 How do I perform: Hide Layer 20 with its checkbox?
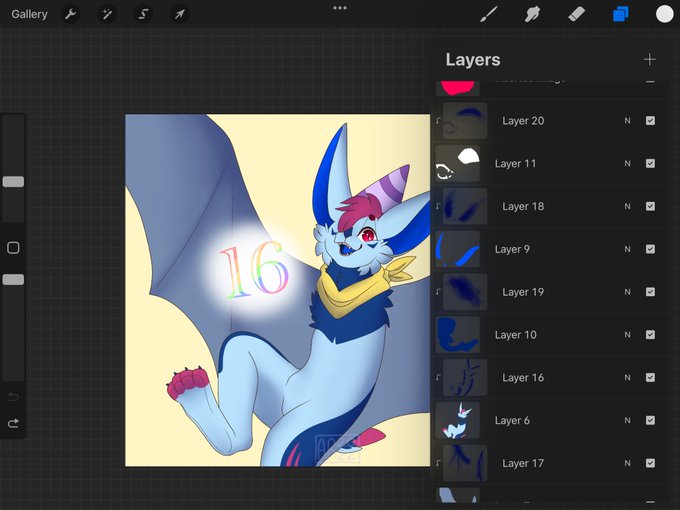[650, 121]
